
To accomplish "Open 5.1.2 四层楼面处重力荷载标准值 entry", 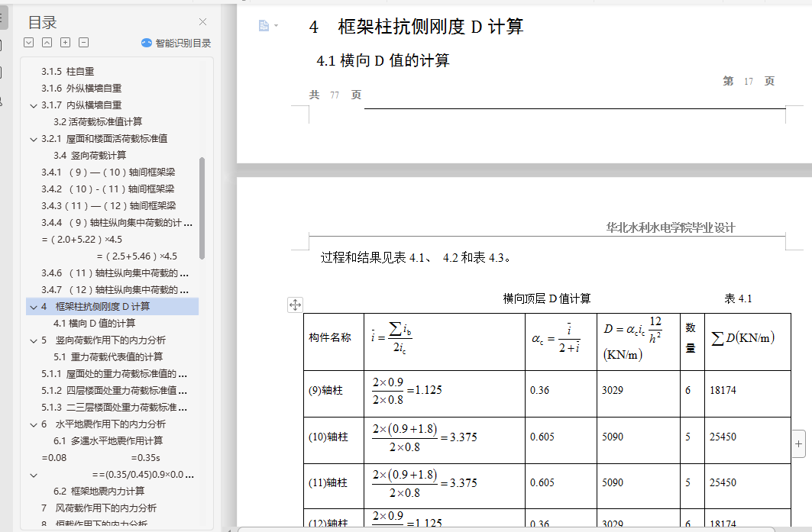I will (x=114, y=390).
